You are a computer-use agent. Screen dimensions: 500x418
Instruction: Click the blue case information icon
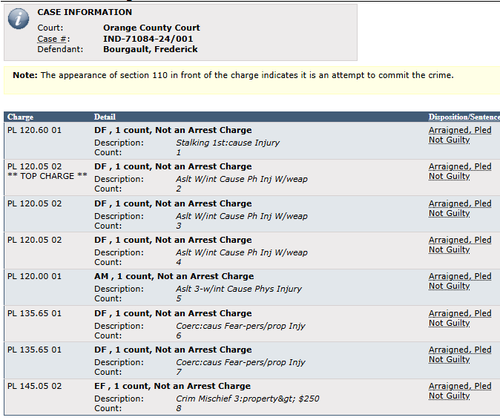(18, 18)
